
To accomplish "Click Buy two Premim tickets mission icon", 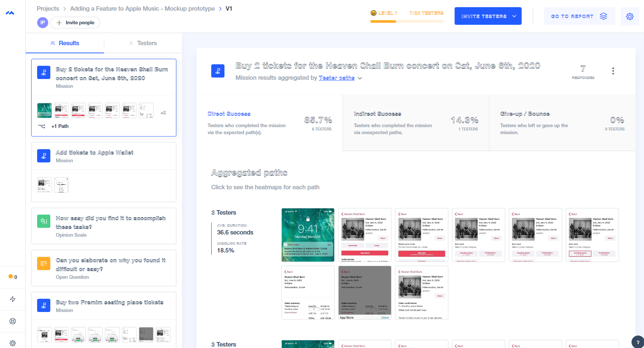I will click(x=44, y=305).
